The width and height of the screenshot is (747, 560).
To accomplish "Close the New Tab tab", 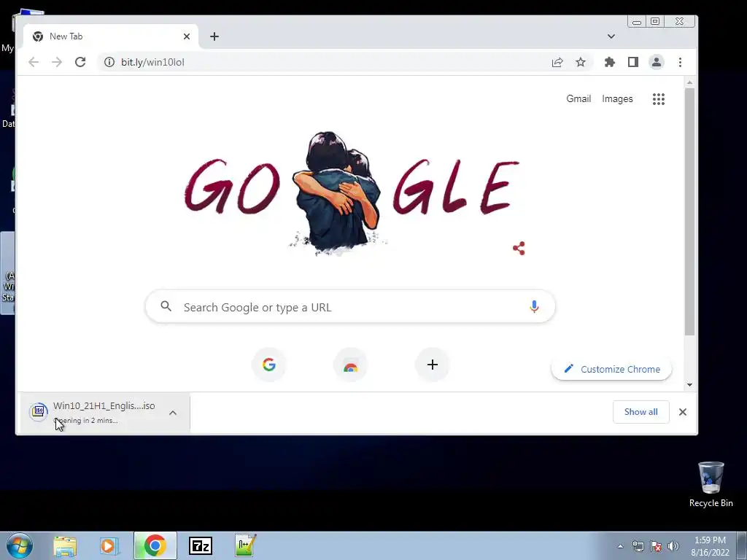I will (187, 36).
